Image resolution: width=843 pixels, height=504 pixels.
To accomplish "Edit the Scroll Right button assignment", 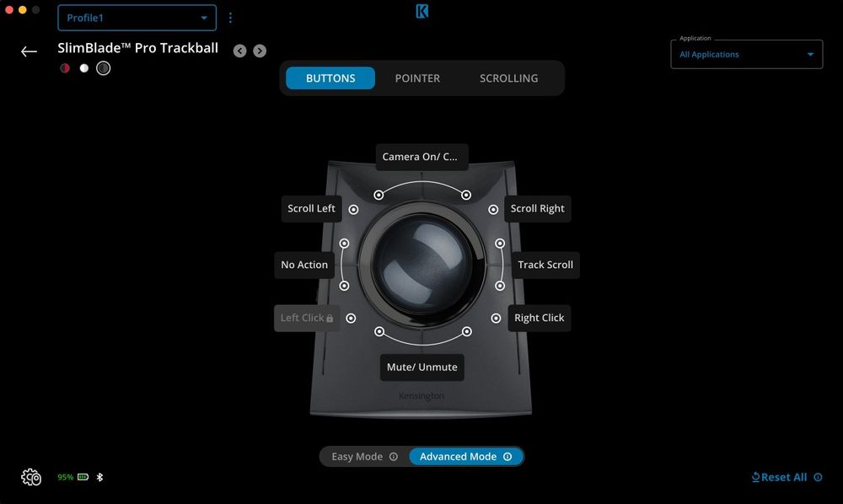I will 537,208.
